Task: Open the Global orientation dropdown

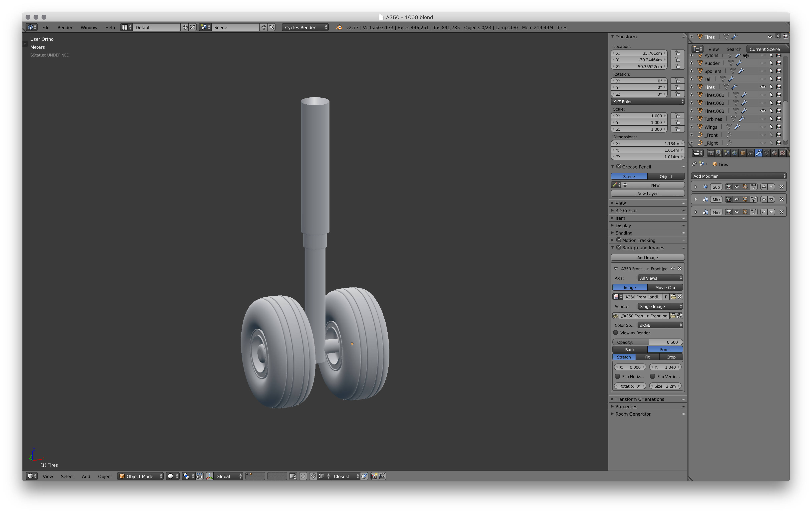Action: click(228, 476)
